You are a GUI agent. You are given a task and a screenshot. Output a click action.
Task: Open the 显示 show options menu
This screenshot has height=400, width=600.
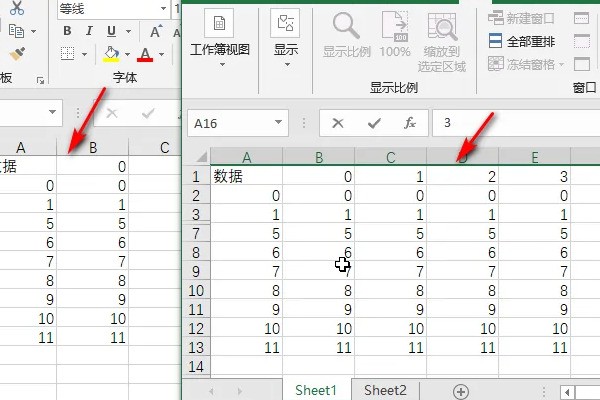coord(286,38)
